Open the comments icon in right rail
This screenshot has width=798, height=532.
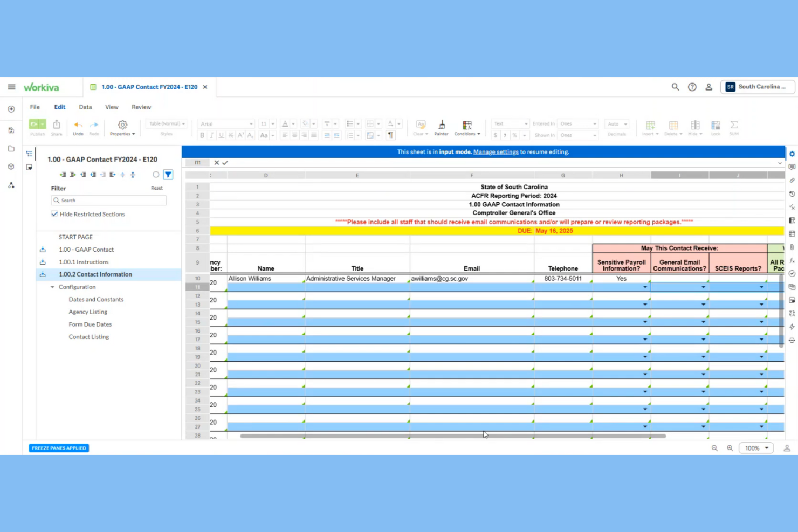point(792,167)
